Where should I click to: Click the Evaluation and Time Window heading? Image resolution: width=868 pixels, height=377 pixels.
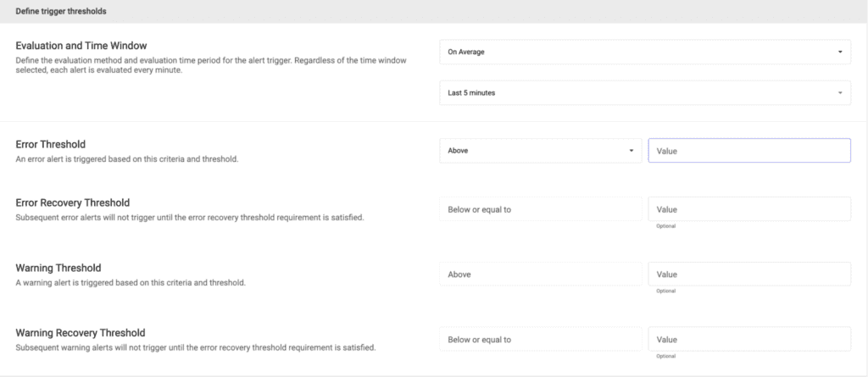81,46
